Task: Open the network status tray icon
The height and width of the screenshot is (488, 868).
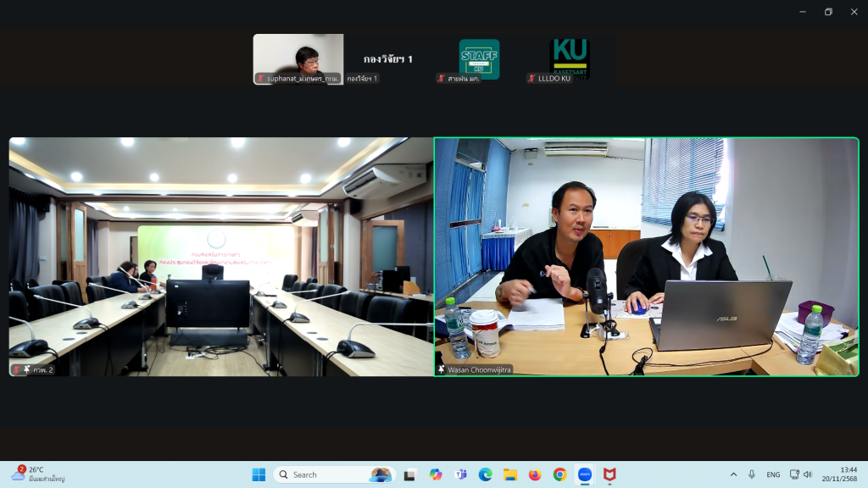Action: (x=794, y=474)
